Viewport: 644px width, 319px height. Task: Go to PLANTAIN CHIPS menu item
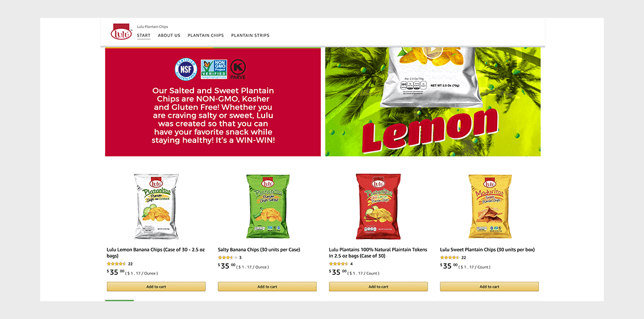(x=205, y=36)
